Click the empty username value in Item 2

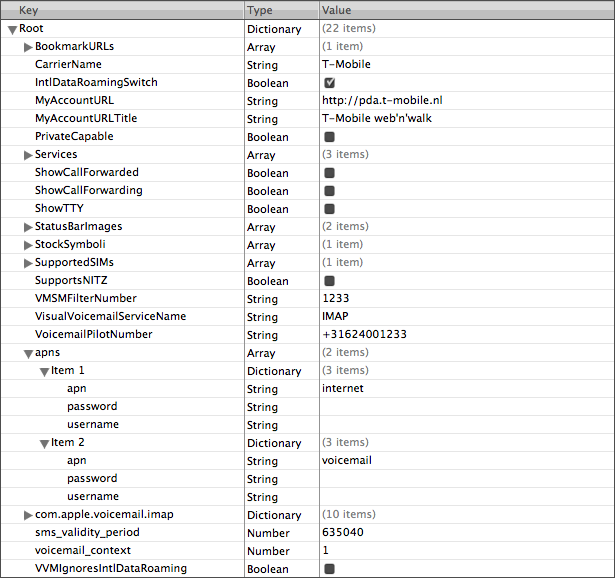(467, 496)
